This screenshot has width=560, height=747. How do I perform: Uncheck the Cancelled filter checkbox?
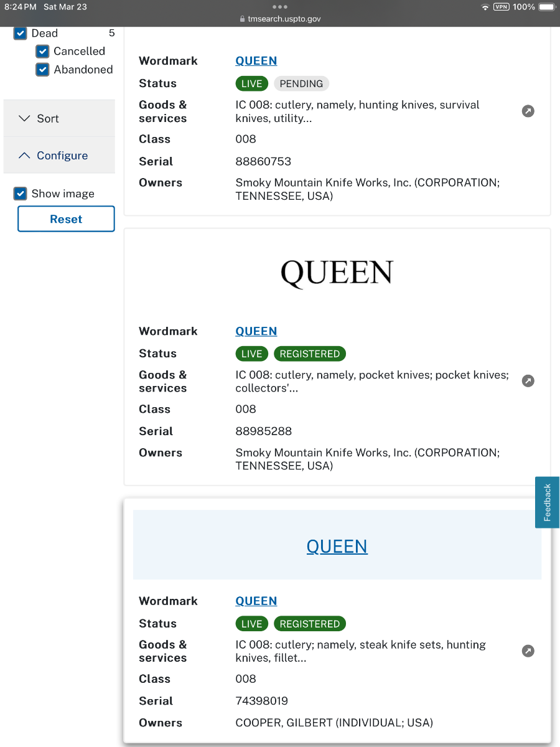pos(42,52)
